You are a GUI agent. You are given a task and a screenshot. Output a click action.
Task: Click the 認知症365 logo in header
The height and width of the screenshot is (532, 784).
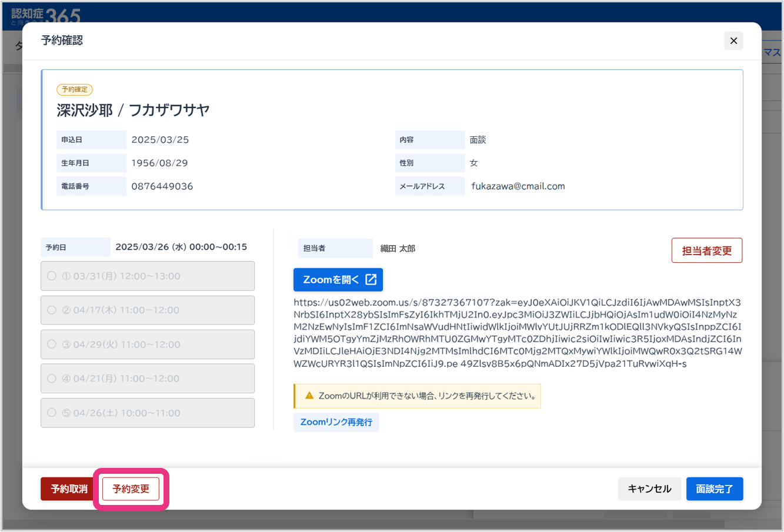[46, 14]
